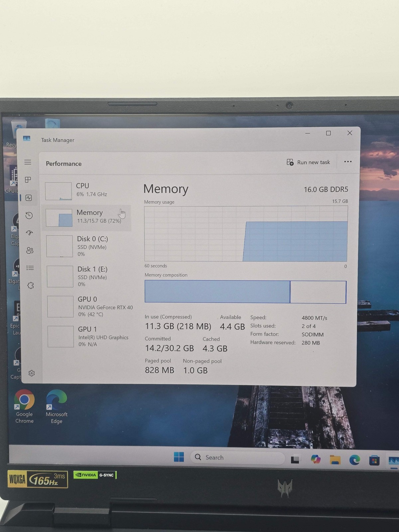
Task: Click the Hardware reserved value 280 MB
Action: [x=311, y=343]
